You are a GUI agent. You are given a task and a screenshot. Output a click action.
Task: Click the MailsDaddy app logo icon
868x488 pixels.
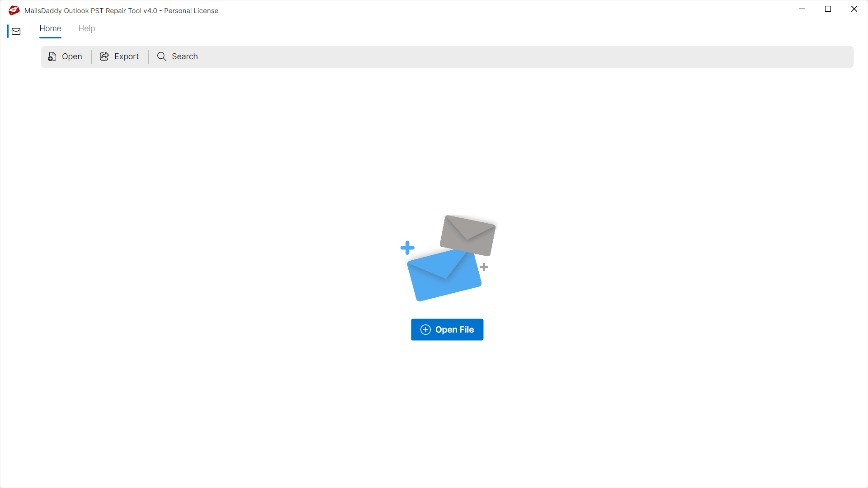click(14, 10)
